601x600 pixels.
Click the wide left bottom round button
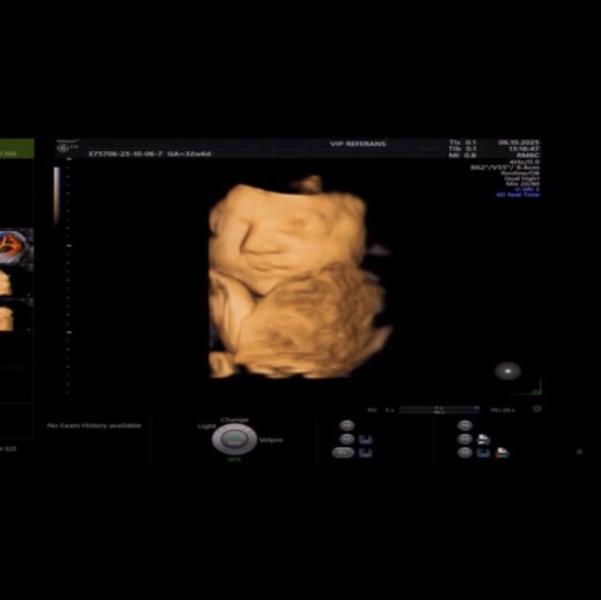pos(343,453)
